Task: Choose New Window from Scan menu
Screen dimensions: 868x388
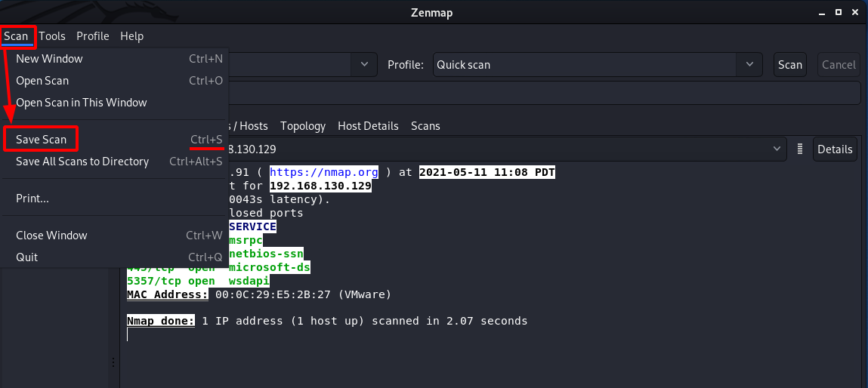Action: pyautogui.click(x=115, y=59)
